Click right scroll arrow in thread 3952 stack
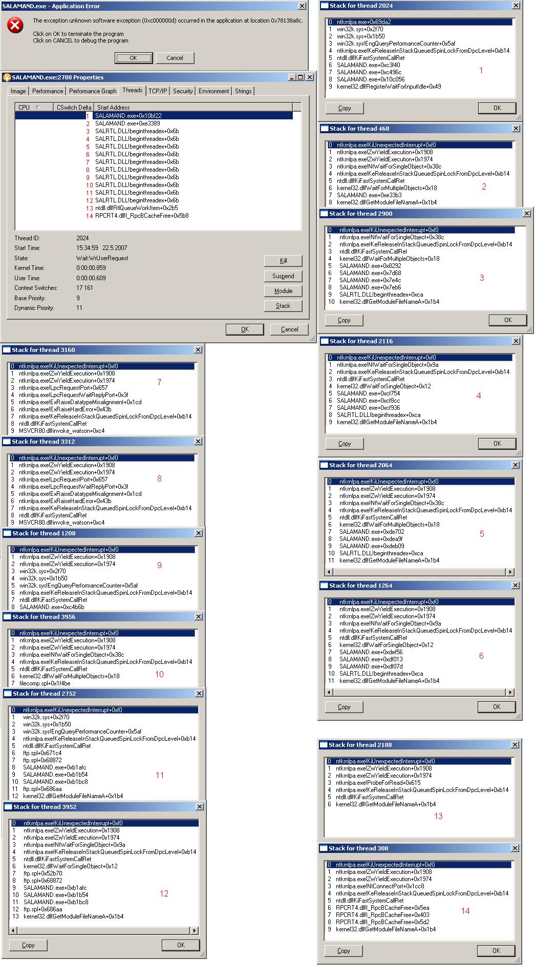This screenshot has height=980, width=535. tap(194, 930)
